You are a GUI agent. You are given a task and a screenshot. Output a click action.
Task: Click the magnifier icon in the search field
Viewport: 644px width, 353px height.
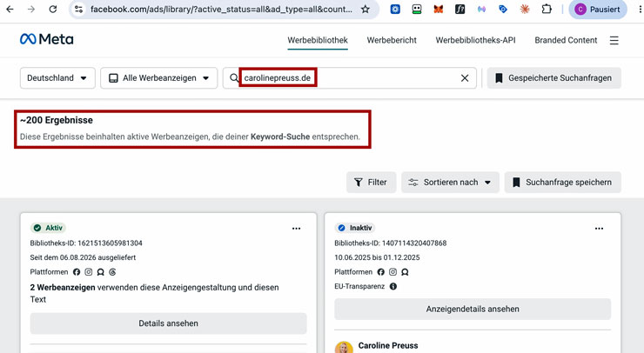(x=234, y=78)
